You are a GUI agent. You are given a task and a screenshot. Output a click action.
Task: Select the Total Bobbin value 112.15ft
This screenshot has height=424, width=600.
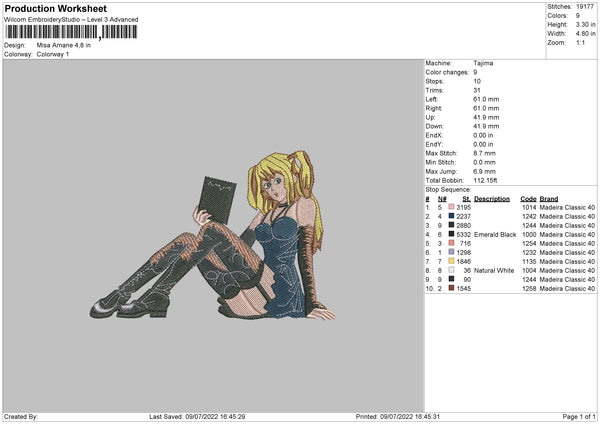(x=485, y=180)
